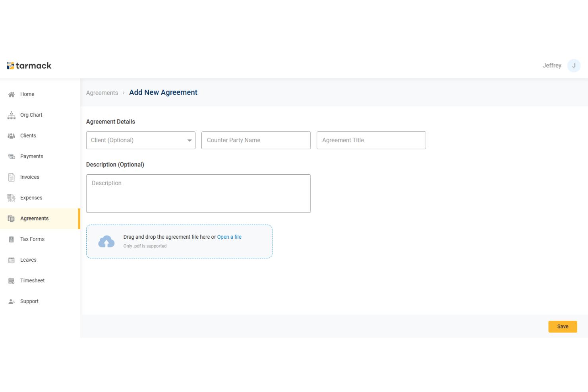This screenshot has height=392, width=588.
Task: Click the Jeffrey username
Action: coord(552,66)
